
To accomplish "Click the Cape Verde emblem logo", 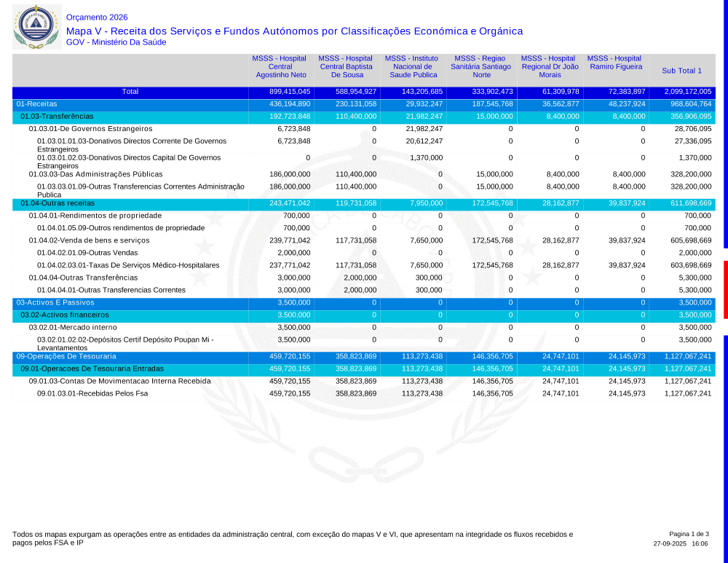I will point(33,27).
